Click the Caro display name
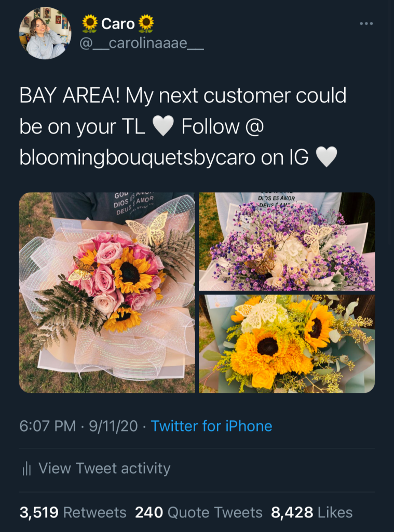394x532 pixels. tap(118, 23)
